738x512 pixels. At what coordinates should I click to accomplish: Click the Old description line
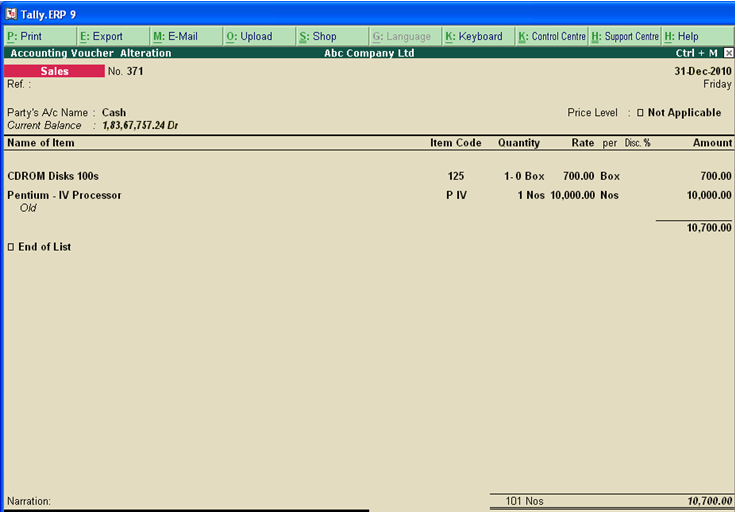click(28, 208)
